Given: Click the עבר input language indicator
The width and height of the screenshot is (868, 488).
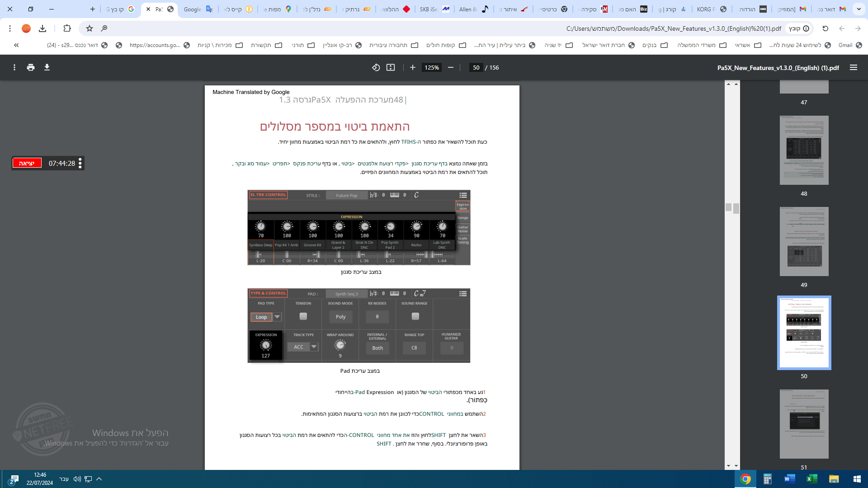Looking at the screenshot, I should [64, 479].
